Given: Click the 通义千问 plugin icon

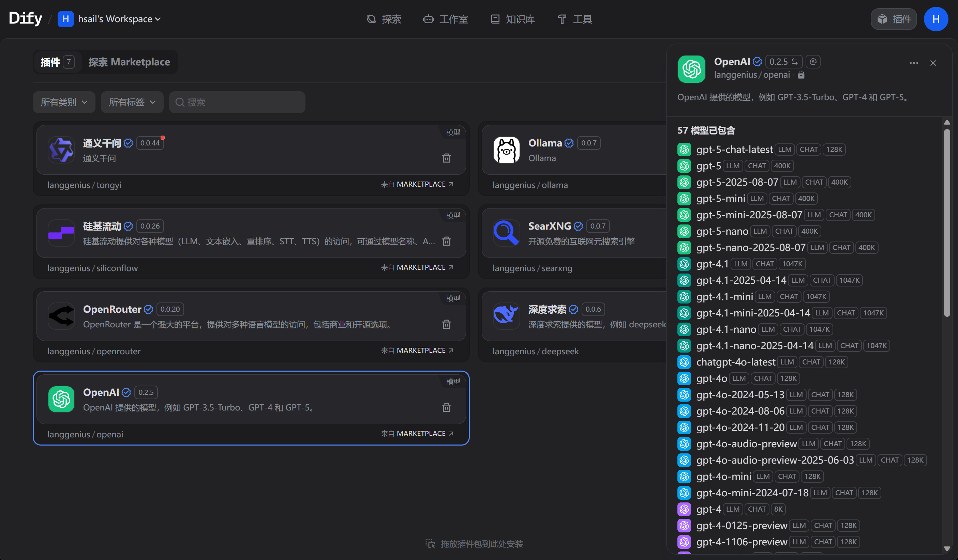Looking at the screenshot, I should [x=61, y=150].
